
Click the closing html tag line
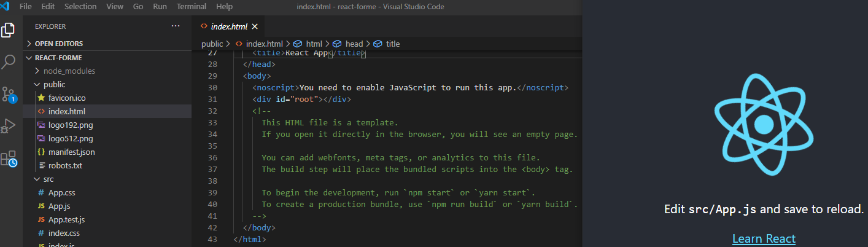[250, 239]
